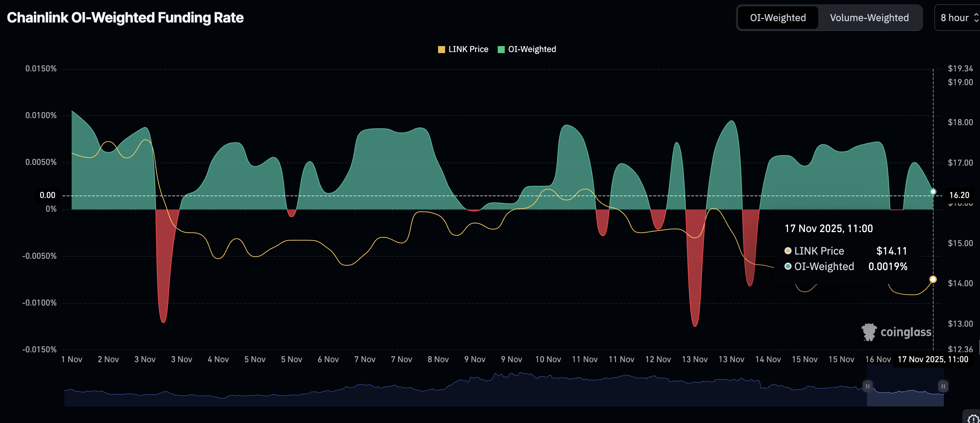Click the Chainlink OI-Weighted Funding Rate title

tap(125, 18)
